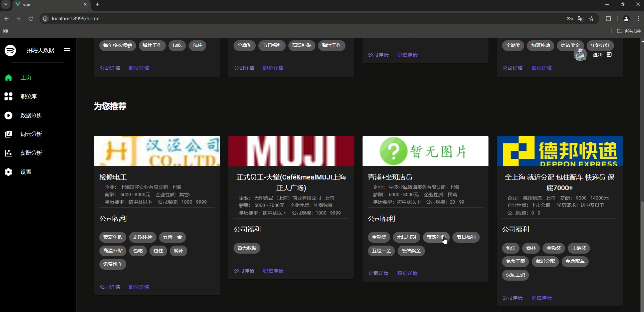Viewport: 644px width, 312px height.
Task: Click the logout arrow icon next to 退出
Action: [x=609, y=54]
